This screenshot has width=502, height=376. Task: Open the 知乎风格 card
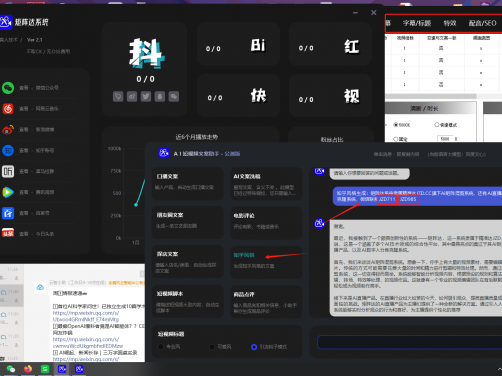coord(266,262)
